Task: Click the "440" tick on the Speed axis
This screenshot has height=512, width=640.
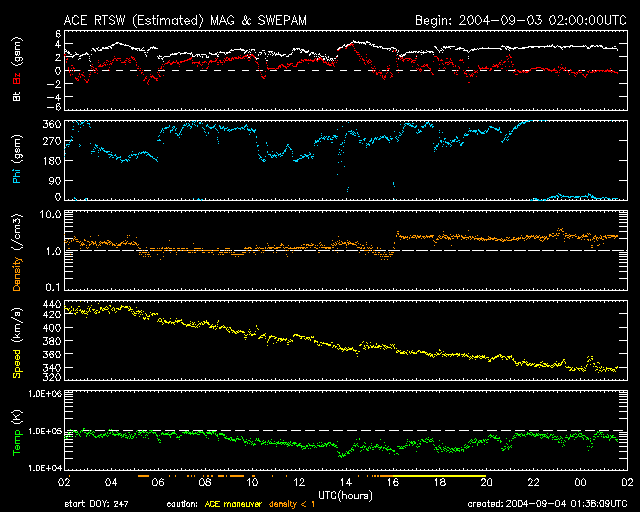Action: (52, 305)
